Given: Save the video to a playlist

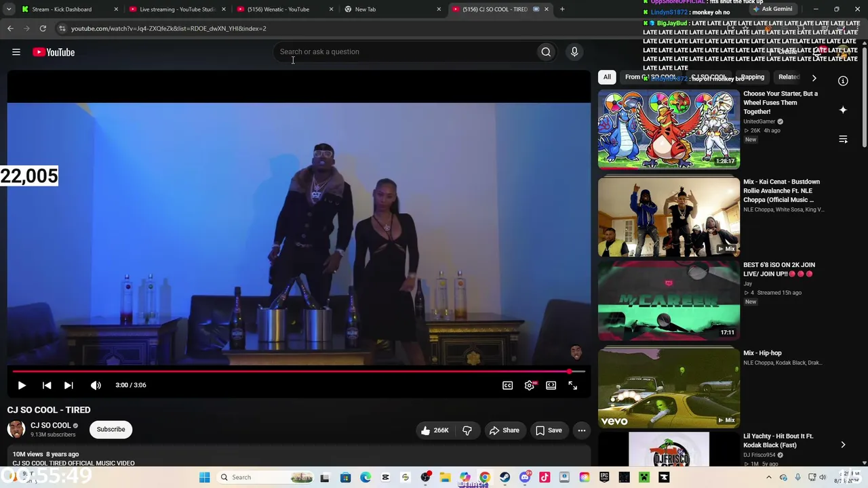Looking at the screenshot, I should [x=549, y=430].
